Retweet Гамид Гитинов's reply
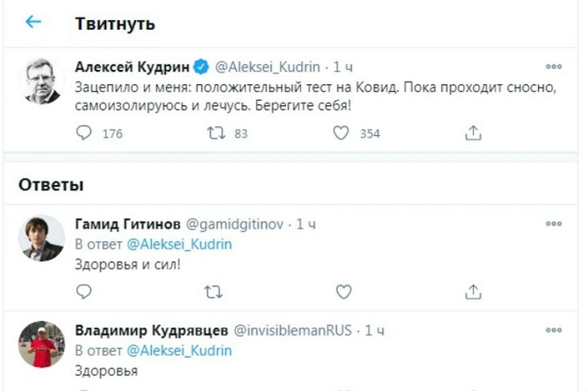588x391 pixels. click(213, 291)
